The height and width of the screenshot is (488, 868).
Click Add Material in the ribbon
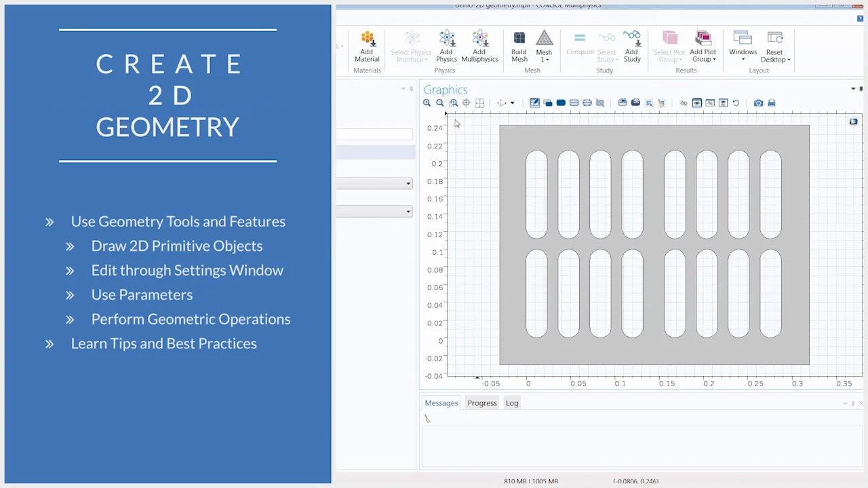point(367,47)
